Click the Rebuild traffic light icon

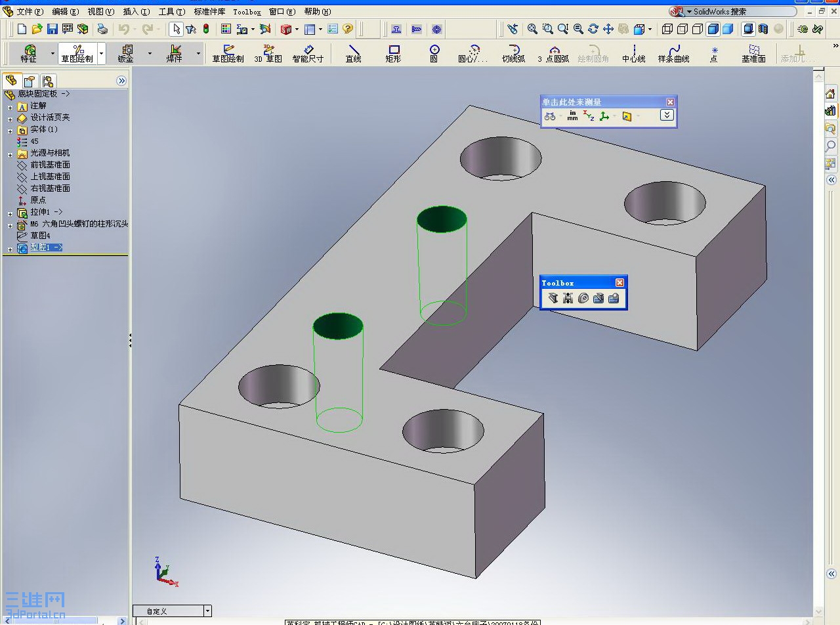click(206, 29)
